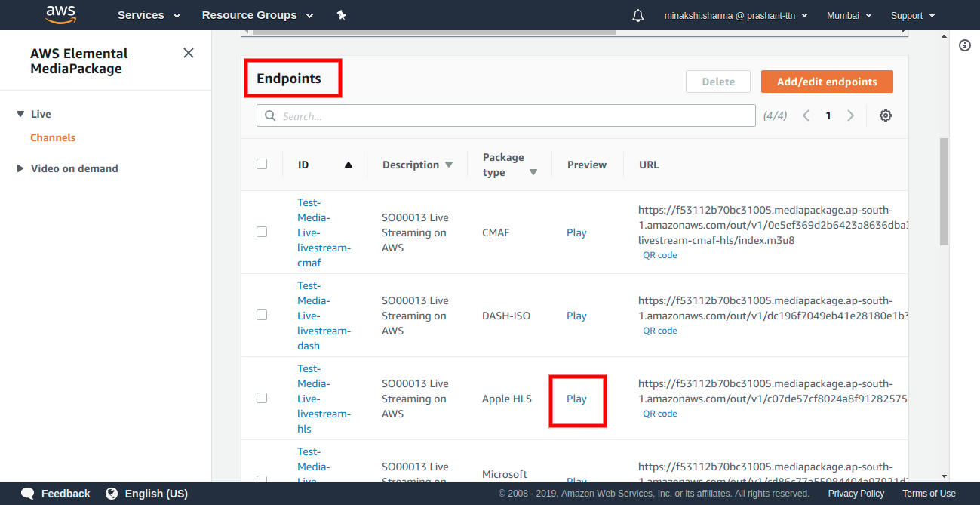Screen dimensions: 980x505
Task: Open the minakshi.sharma account menu
Action: (x=736, y=15)
